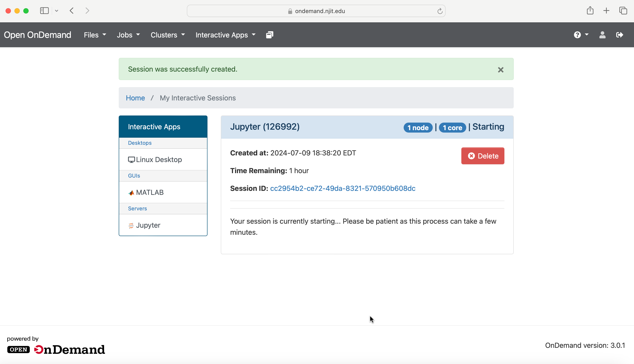Show tab overview icon
This screenshot has width=634, height=364.
623,11
